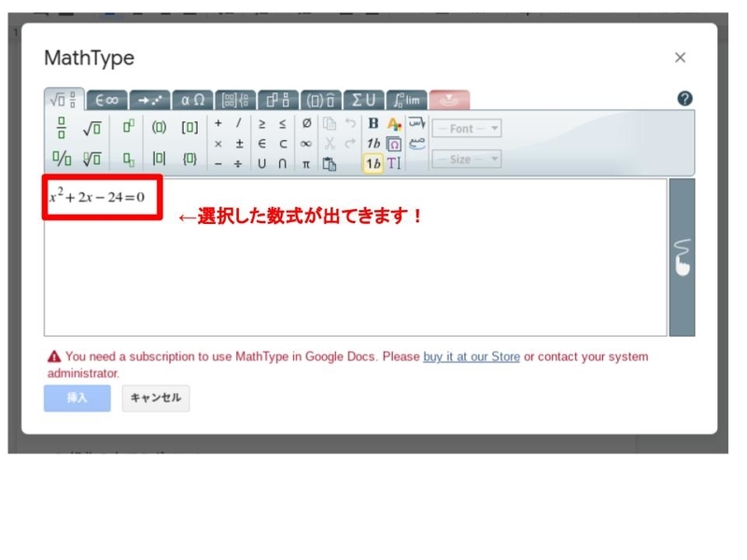Redo the last edit
Image resolution: width=747 pixels, height=560 pixels.
(350, 144)
